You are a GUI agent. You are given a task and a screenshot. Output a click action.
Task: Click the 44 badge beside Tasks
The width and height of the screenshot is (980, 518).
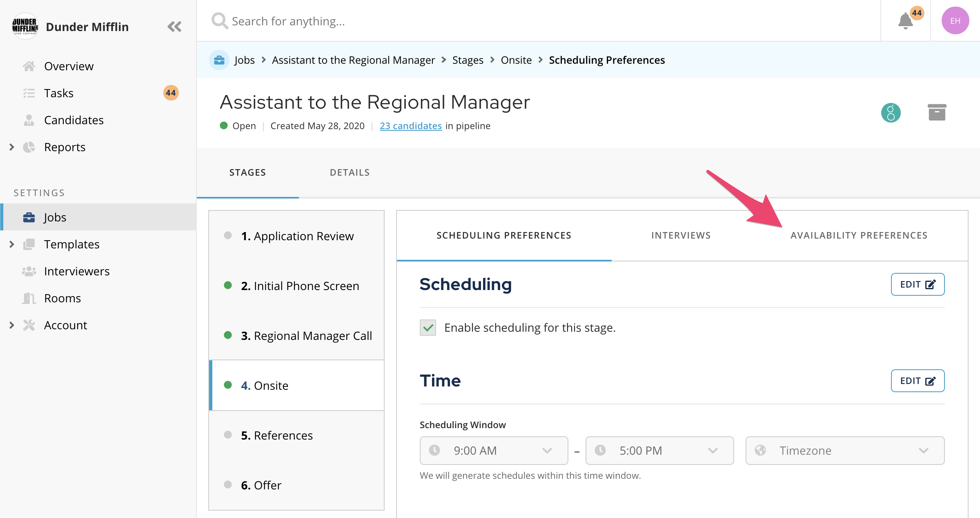click(x=171, y=93)
